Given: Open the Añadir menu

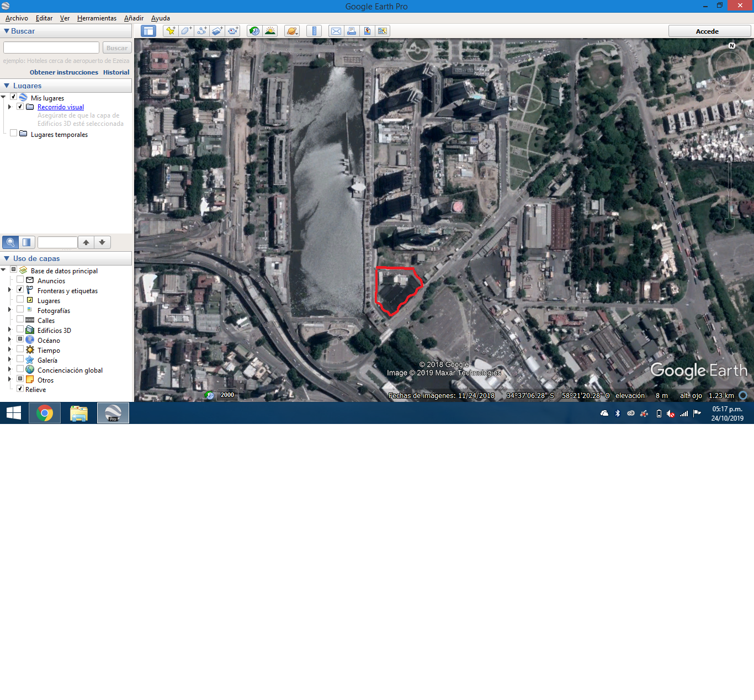Looking at the screenshot, I should point(134,18).
